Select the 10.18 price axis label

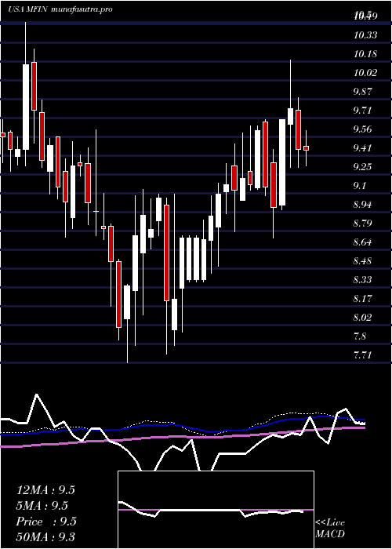pos(365,54)
